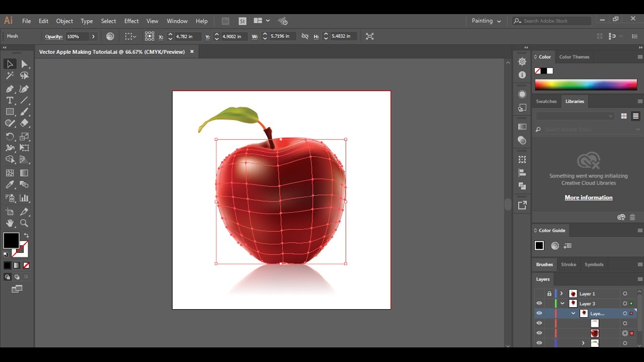This screenshot has height=362, width=644.
Task: Click the More information link
Action: [x=589, y=198]
